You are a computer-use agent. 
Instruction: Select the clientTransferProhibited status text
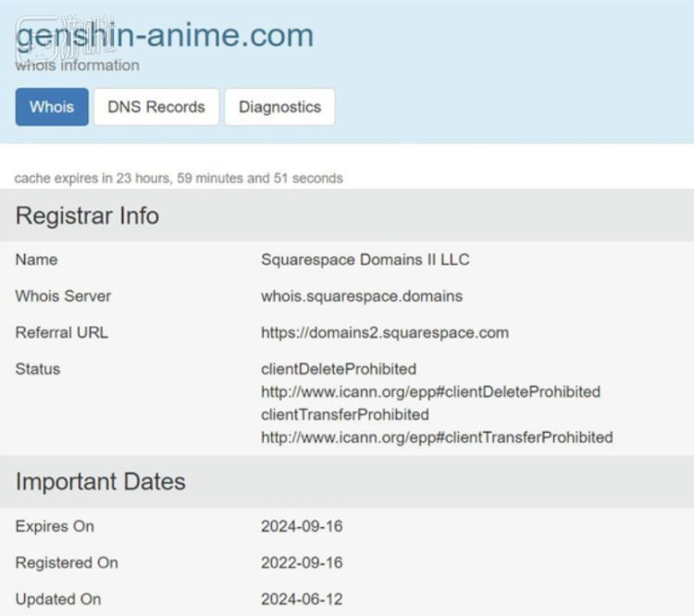click(x=345, y=414)
